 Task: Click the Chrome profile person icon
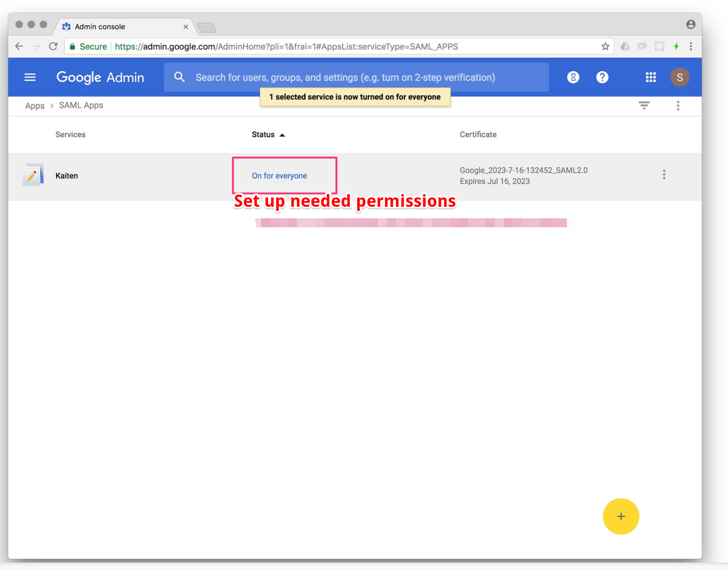(691, 25)
